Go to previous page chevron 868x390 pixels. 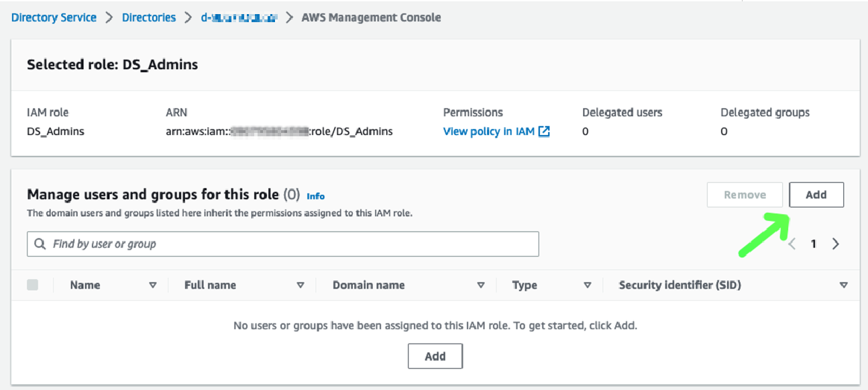[x=792, y=244]
